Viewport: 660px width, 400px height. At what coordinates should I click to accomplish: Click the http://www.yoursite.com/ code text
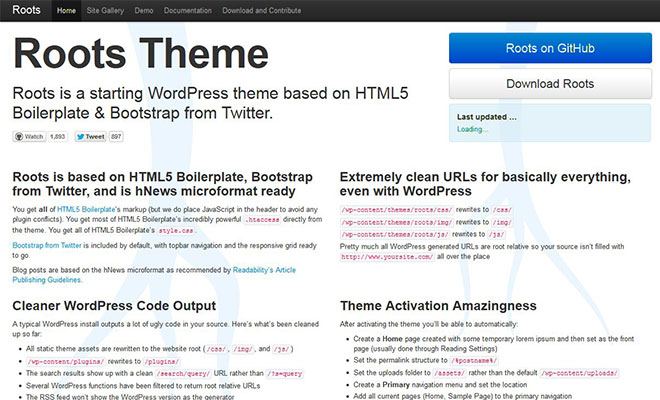click(387, 256)
